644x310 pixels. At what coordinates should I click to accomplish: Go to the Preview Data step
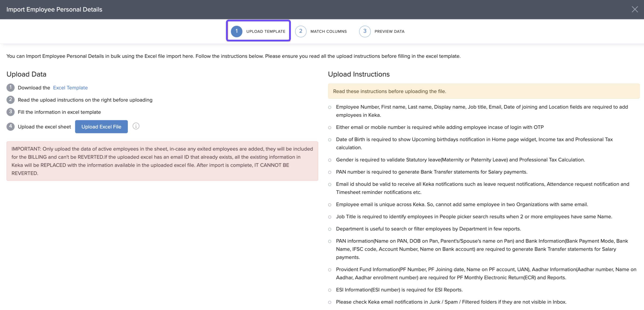389,31
